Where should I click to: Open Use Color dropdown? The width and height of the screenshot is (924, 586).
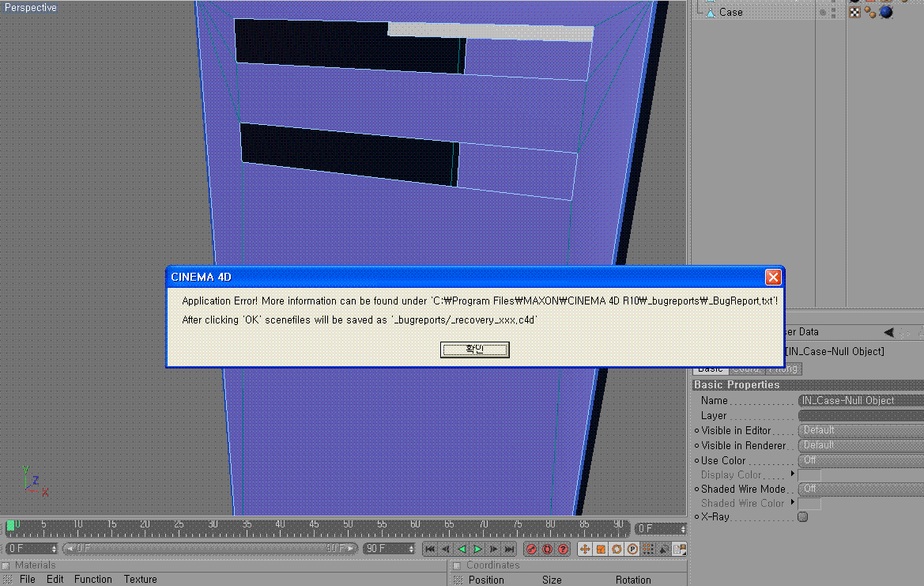pos(861,459)
